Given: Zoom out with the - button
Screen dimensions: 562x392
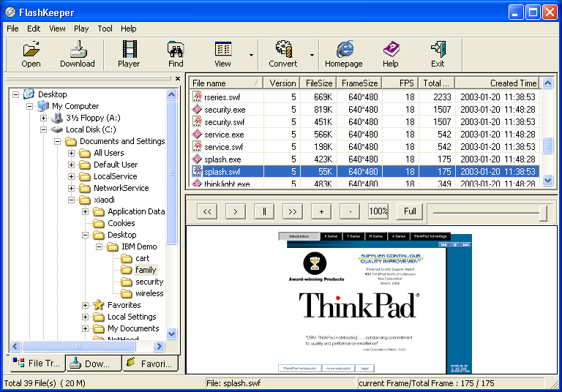Looking at the screenshot, I should click(x=350, y=211).
